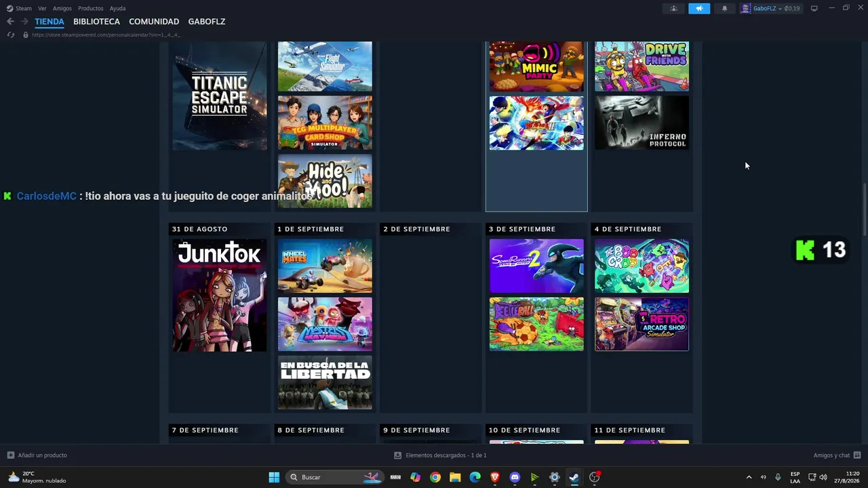
Task: Open TCG Multiplayer Card Shop Simulator
Action: tap(325, 123)
